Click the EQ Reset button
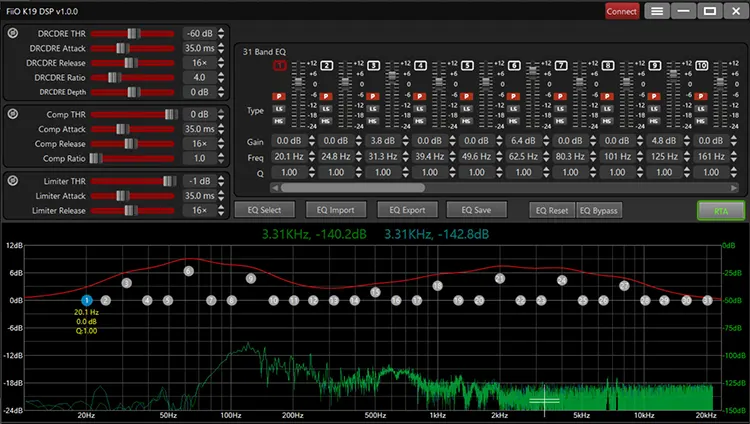Viewport: 750px width, 424px height. pyautogui.click(x=552, y=210)
